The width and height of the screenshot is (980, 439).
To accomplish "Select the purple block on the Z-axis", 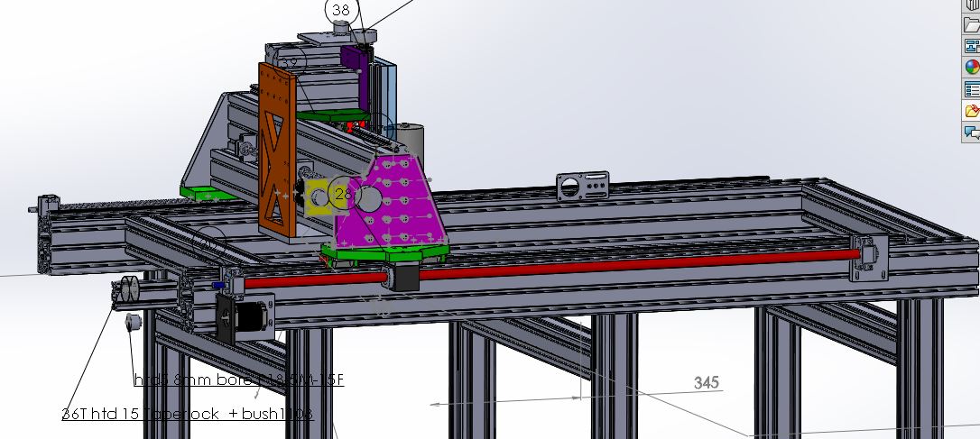I will click(357, 77).
